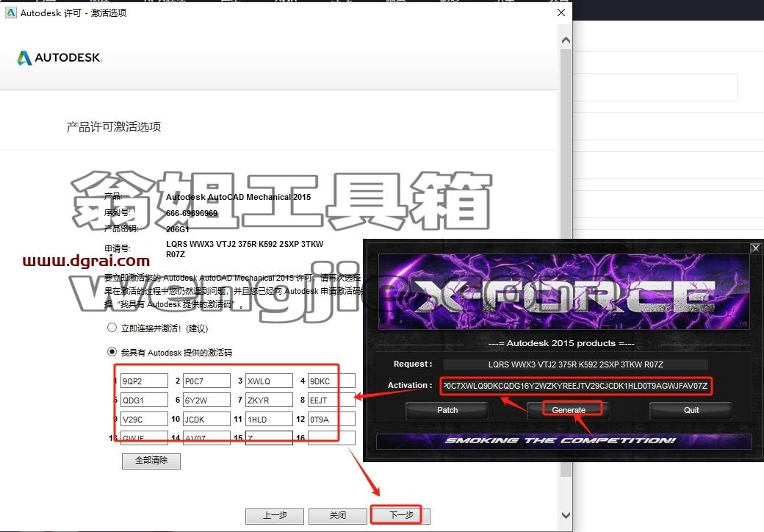Click activation code field 2 containing P0C7

coord(206,381)
